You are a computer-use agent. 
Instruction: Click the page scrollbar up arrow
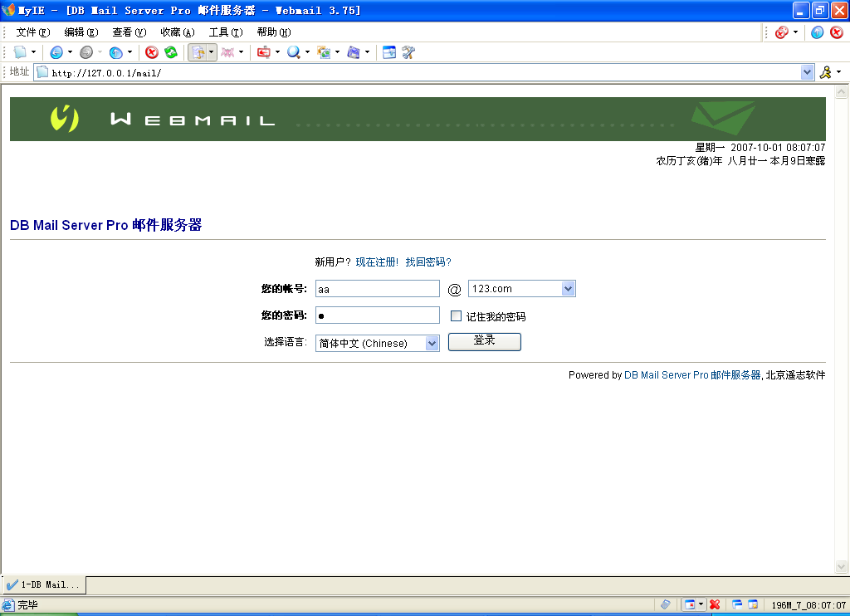[841, 91]
